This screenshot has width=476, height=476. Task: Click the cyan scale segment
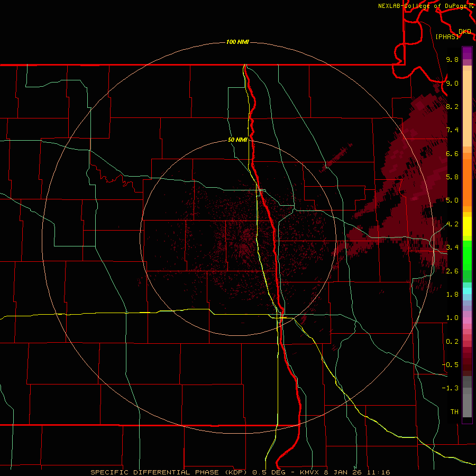click(467, 291)
